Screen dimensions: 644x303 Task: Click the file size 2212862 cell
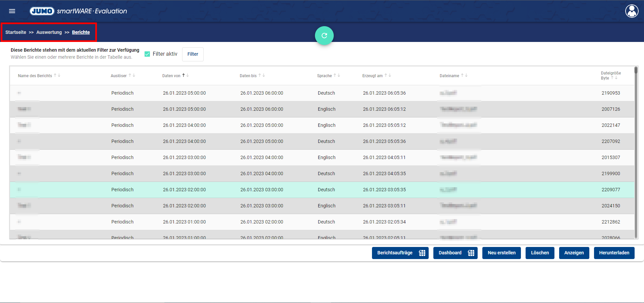[x=611, y=222]
